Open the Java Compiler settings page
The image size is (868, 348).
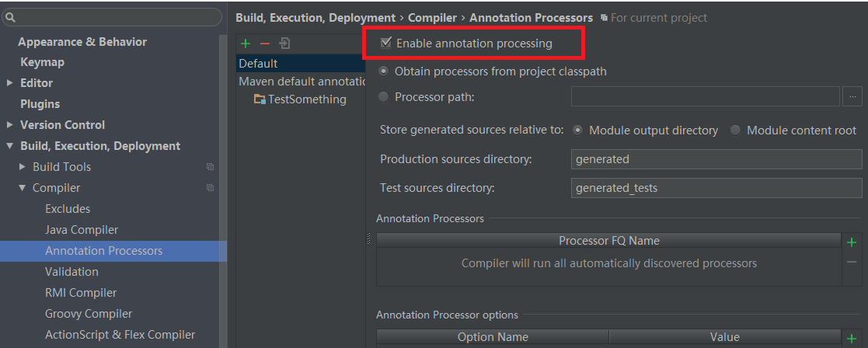(82, 230)
